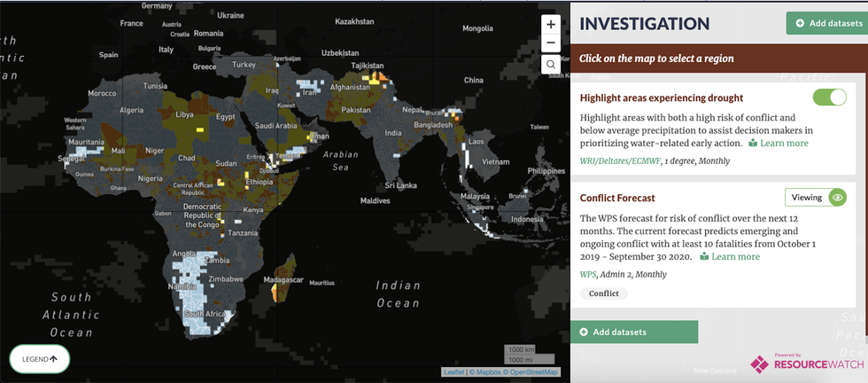This screenshot has width=868, height=383.
Task: Expand the Legend panel
Action: click(39, 358)
